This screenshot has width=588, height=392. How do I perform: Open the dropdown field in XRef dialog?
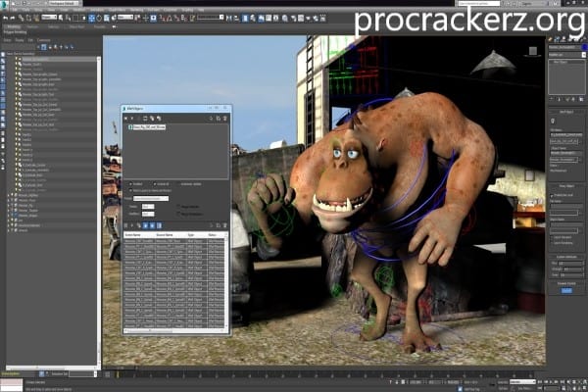pyautogui.click(x=151, y=198)
